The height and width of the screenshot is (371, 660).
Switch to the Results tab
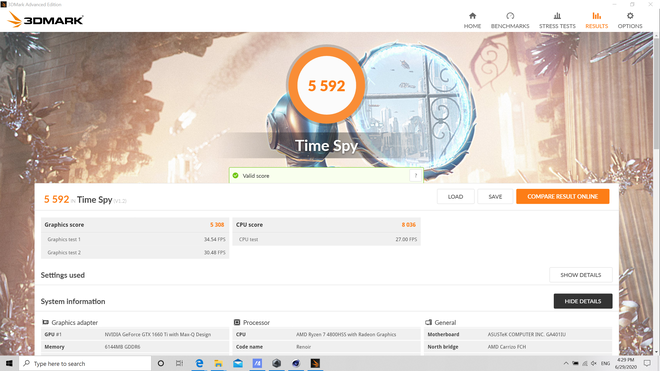[x=596, y=20]
